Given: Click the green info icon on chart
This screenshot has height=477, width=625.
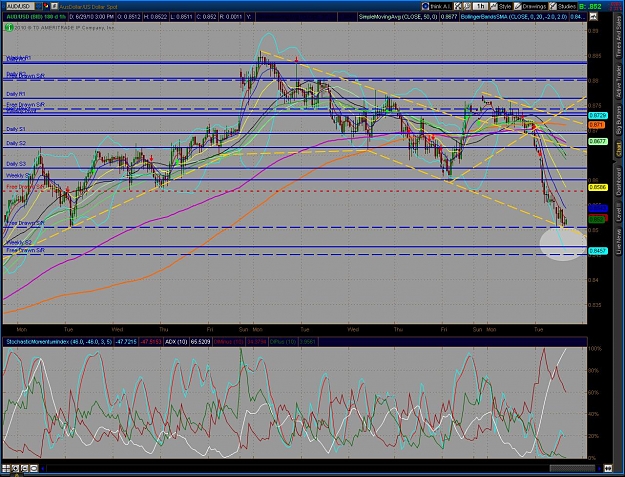Looking at the screenshot, I should pyautogui.click(x=9, y=28).
